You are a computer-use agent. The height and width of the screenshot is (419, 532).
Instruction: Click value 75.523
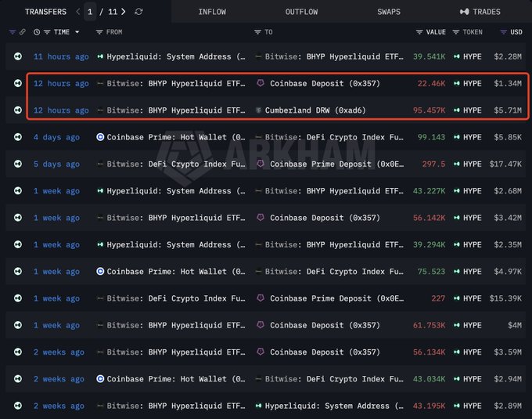click(431, 272)
